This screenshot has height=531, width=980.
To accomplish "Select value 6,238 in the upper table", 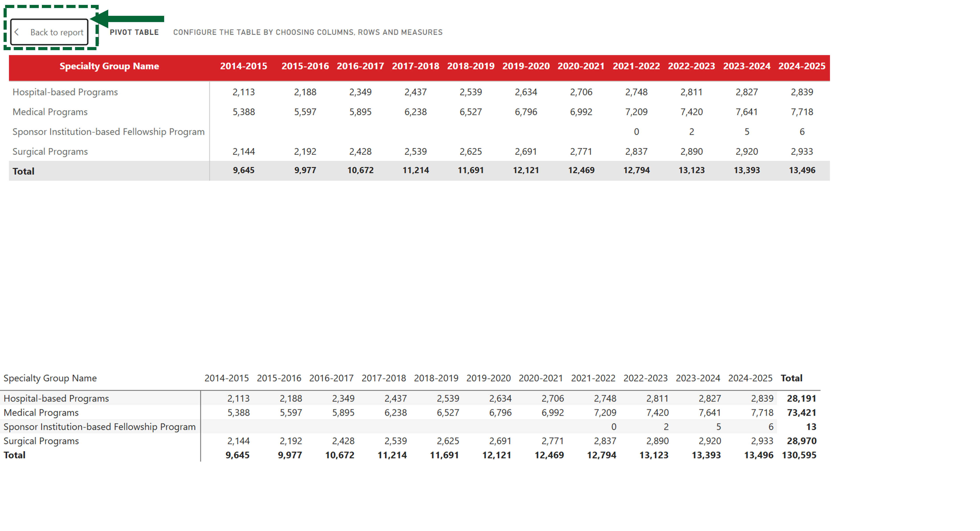I will (x=415, y=112).
